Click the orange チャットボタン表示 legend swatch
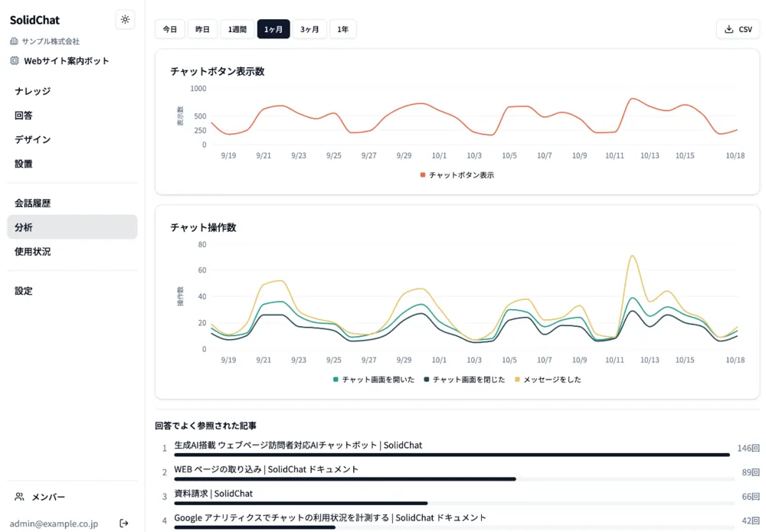766x532 pixels. coord(423,175)
